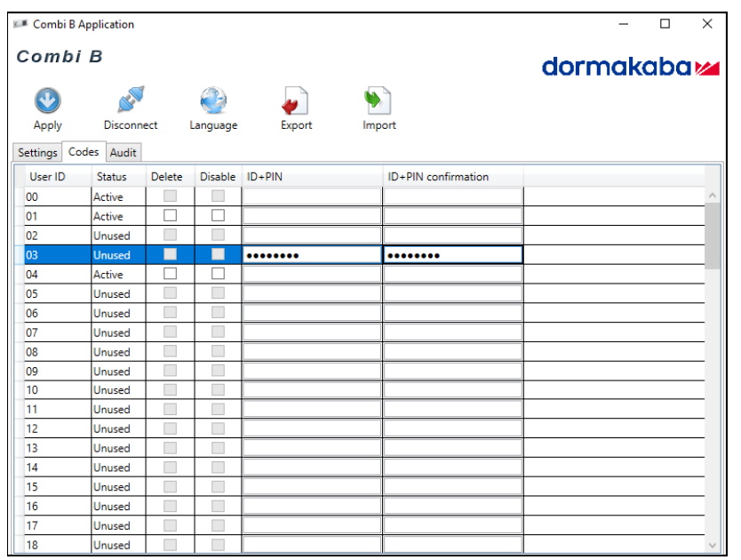
Task: Switch to the Settings tab
Action: pyautogui.click(x=37, y=153)
